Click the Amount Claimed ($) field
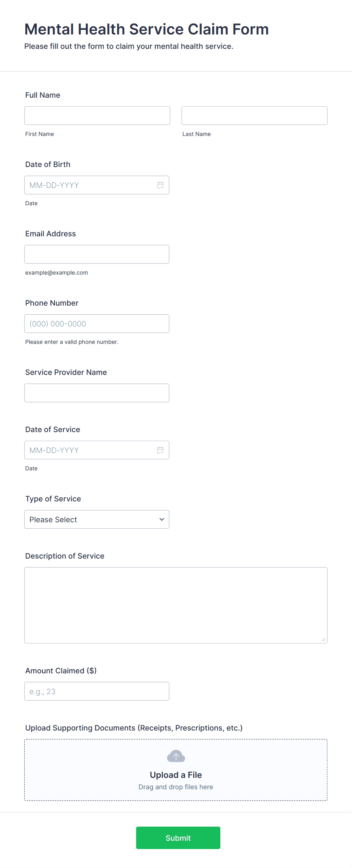Screen dimensions: 352x868 click(x=97, y=692)
